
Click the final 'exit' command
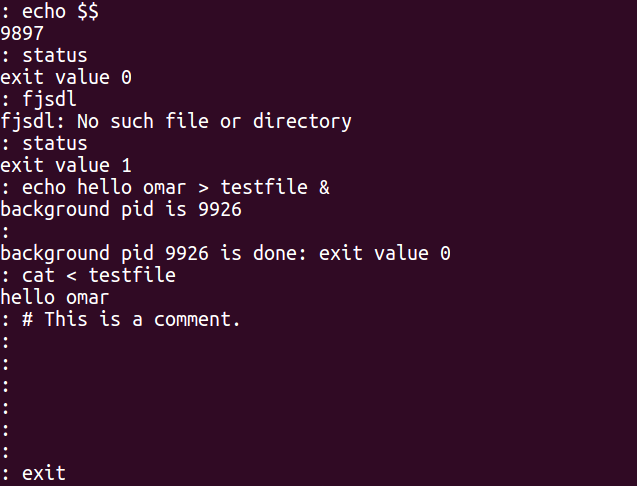[43, 473]
